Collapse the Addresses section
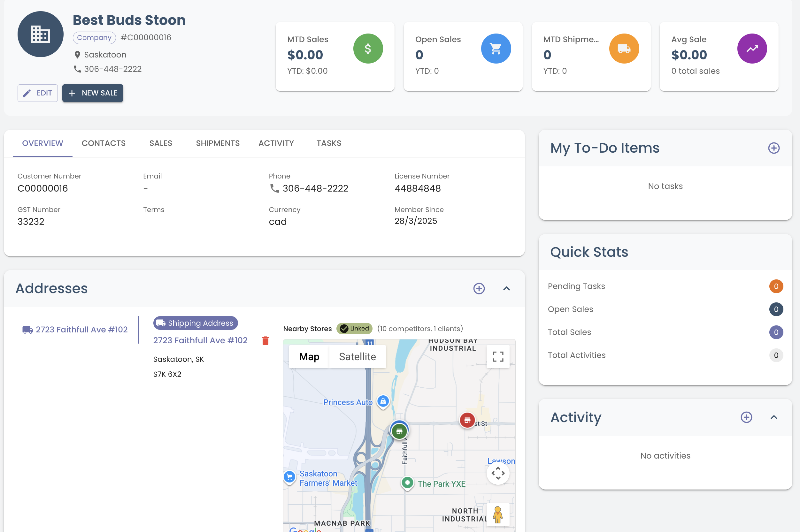800x532 pixels. click(506, 288)
